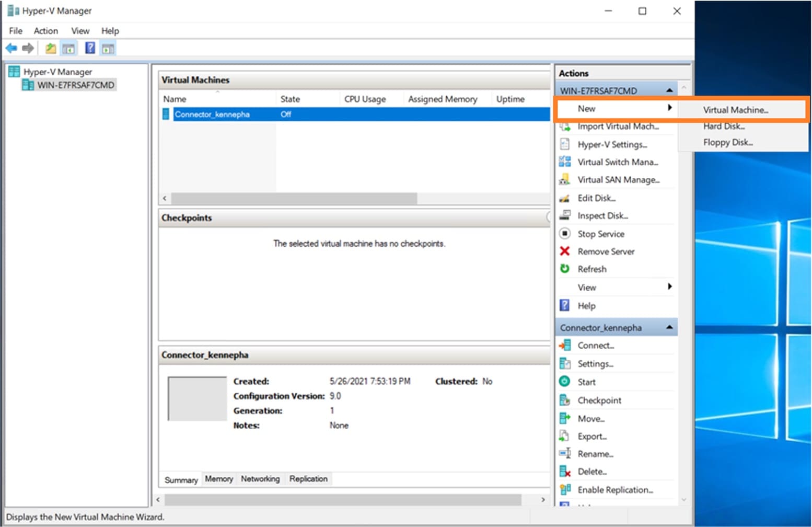Screen dimensions: 812x527
Task: Open Virtual Switch Manager
Action: 618,162
